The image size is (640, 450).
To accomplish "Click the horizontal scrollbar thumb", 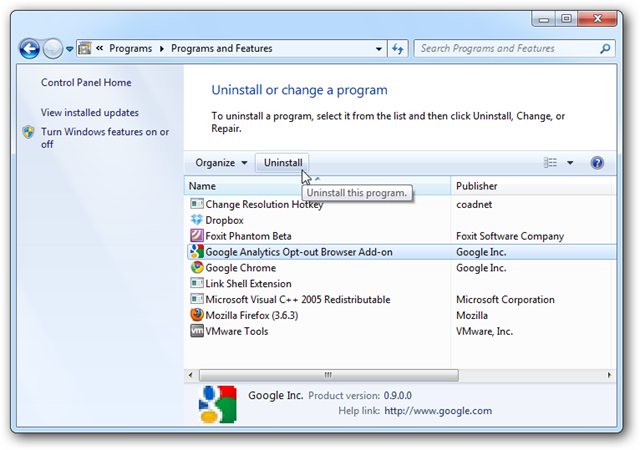I will [328, 375].
